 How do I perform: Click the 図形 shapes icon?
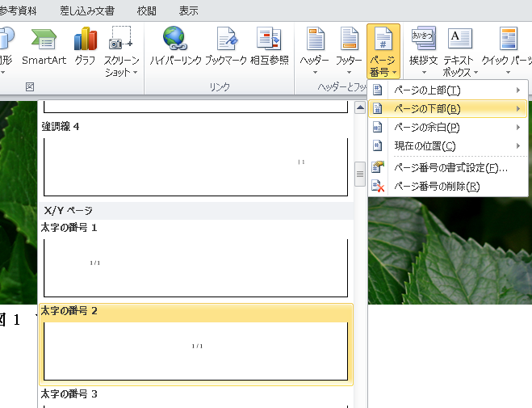[x=6, y=38]
